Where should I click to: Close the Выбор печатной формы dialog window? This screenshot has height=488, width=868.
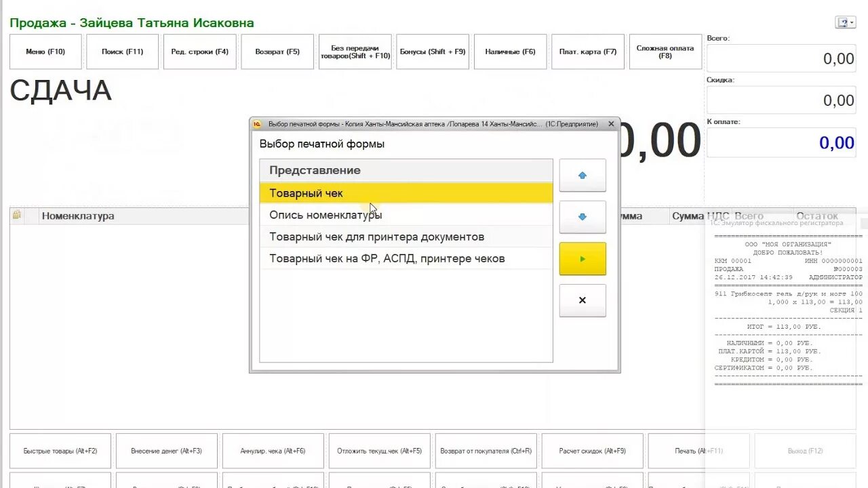pos(611,124)
